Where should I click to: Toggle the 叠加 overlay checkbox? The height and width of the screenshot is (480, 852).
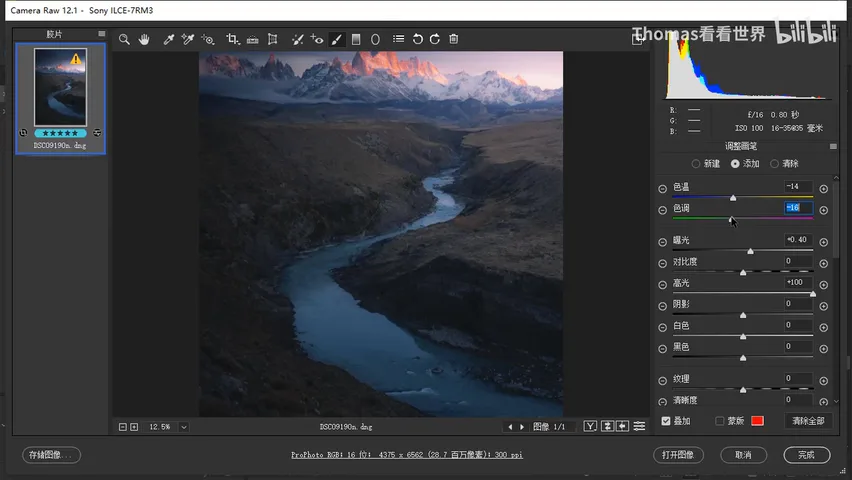666,421
